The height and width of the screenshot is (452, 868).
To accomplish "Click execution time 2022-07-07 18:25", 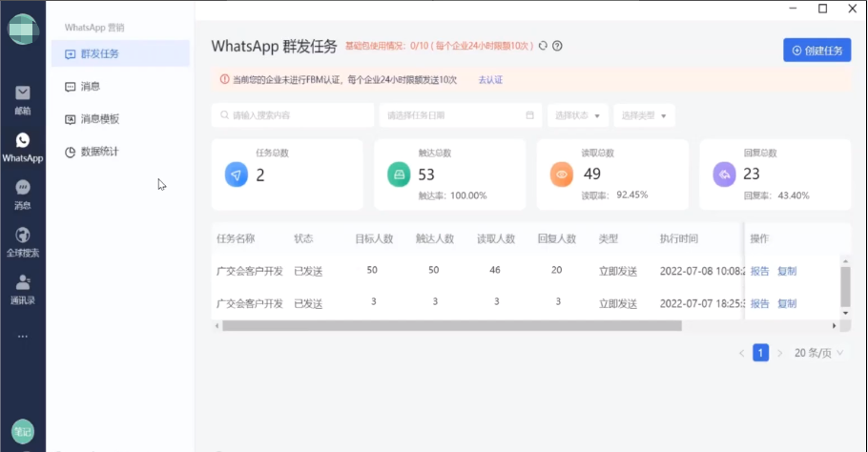I will click(x=701, y=304).
